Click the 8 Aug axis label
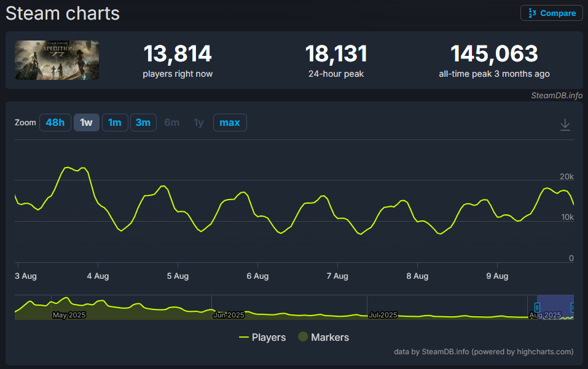 tap(417, 276)
